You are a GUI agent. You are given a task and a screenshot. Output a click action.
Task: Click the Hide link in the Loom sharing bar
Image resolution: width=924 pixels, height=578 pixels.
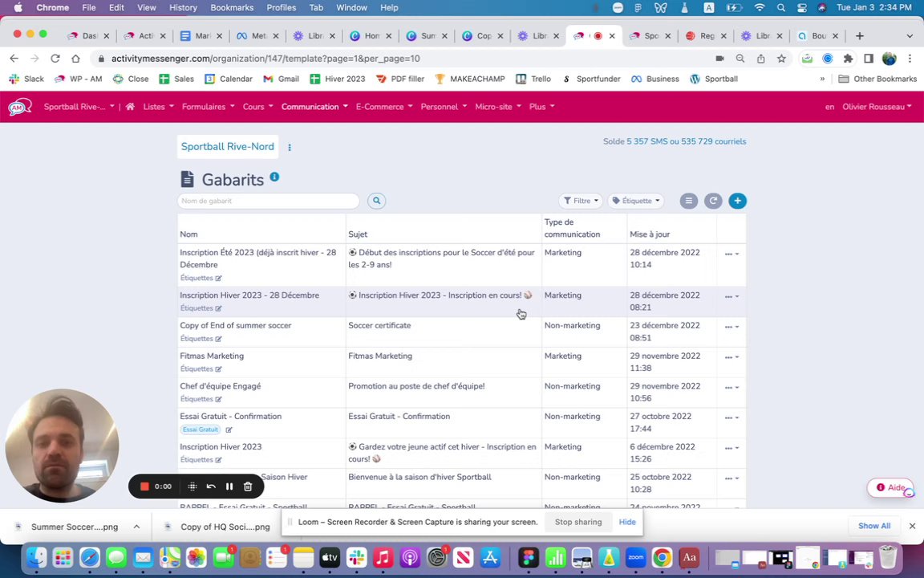click(x=627, y=522)
